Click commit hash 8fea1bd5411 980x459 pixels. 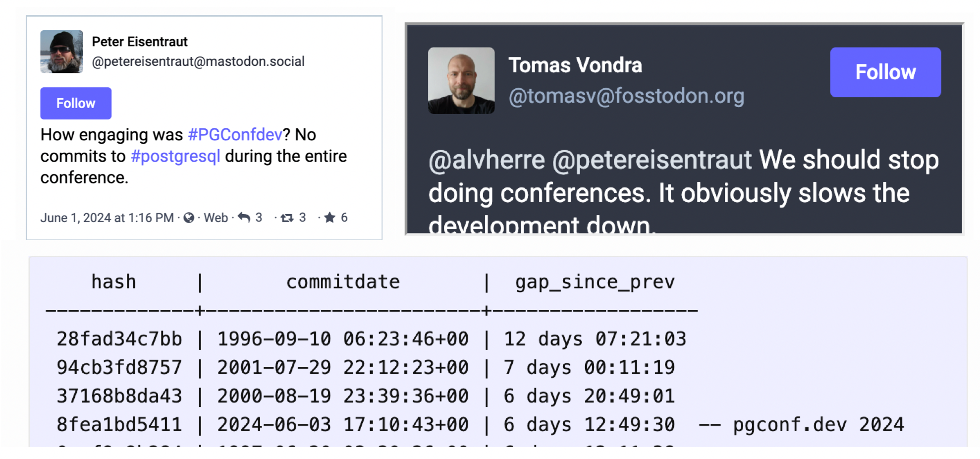[119, 425]
